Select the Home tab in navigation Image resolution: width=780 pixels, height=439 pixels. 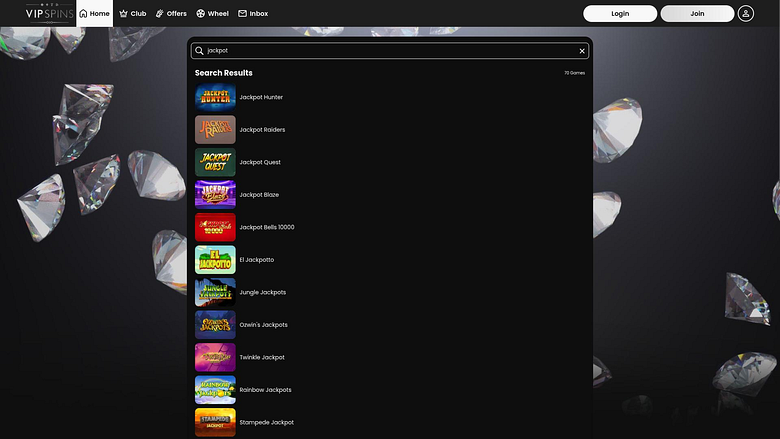coord(95,13)
